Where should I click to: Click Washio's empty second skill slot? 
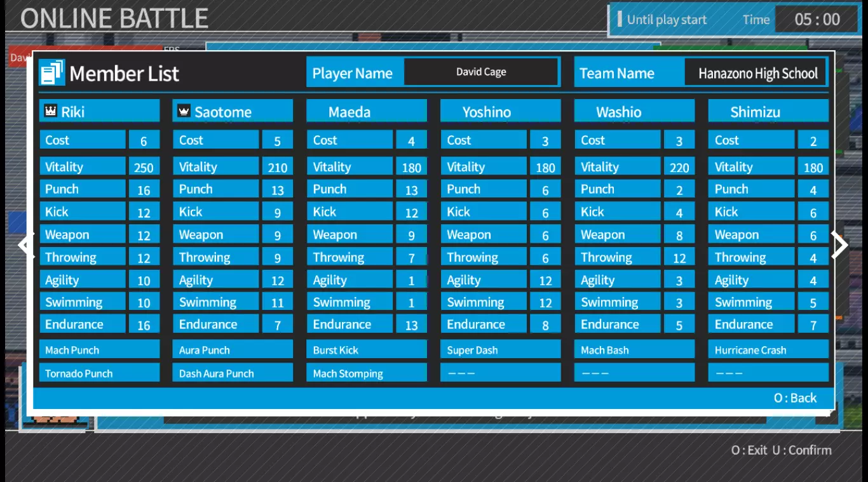point(635,373)
